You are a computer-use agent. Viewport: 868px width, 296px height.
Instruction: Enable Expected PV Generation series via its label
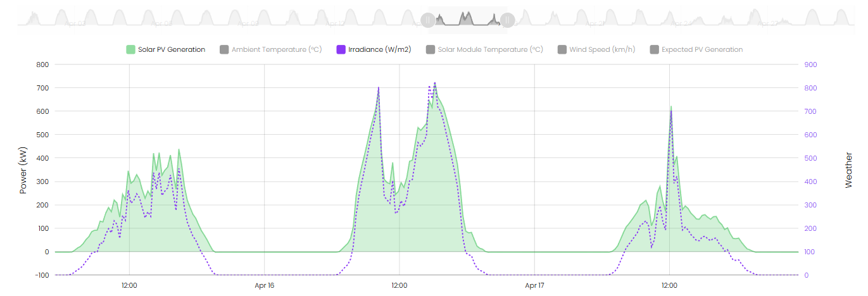pyautogui.click(x=702, y=49)
